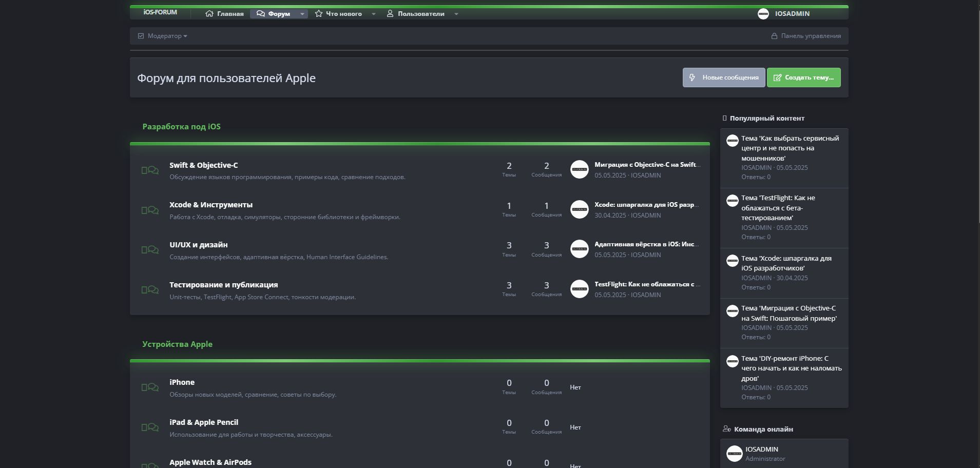The image size is (980, 468).
Task: Click IOSADMIN author under Xcode latest post
Action: pyautogui.click(x=646, y=216)
